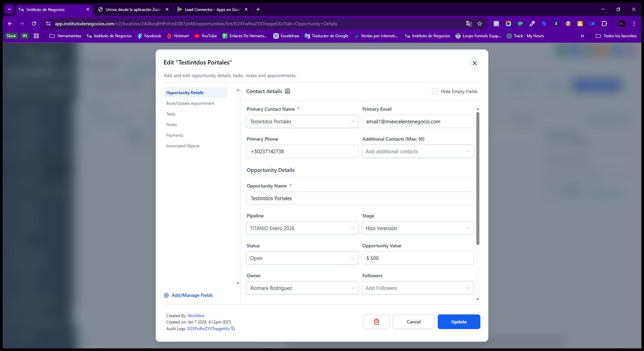Open a new browser tab
Image resolution: width=644 pixels, height=351 pixels.
(x=258, y=9)
